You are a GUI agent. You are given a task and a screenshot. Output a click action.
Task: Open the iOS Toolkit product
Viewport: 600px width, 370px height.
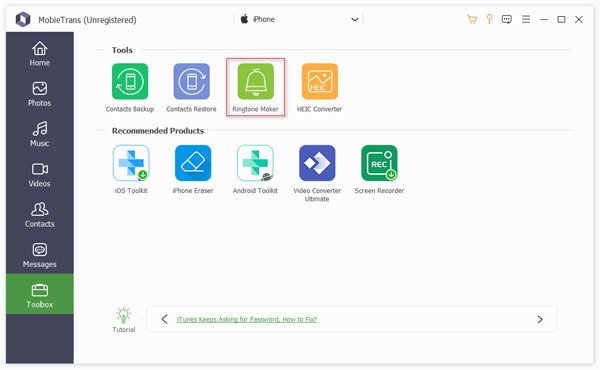pyautogui.click(x=131, y=163)
